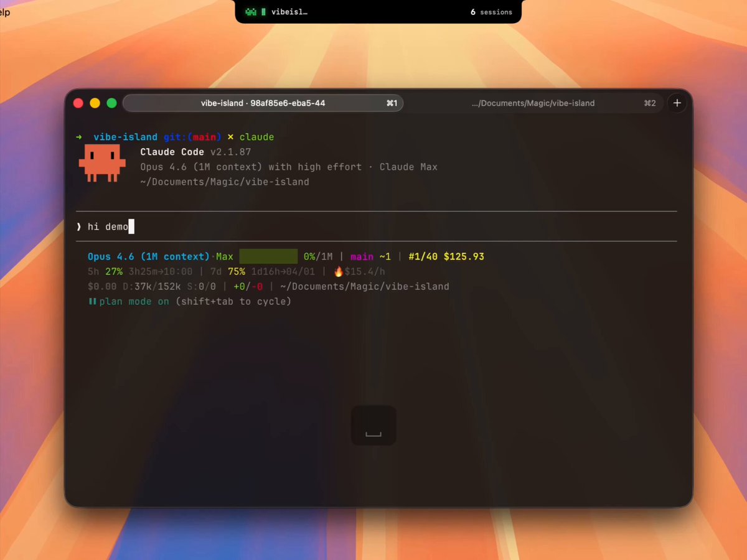Click the '1d16h→04/01' reset timer
This screenshot has height=560, width=747.
[x=283, y=271]
